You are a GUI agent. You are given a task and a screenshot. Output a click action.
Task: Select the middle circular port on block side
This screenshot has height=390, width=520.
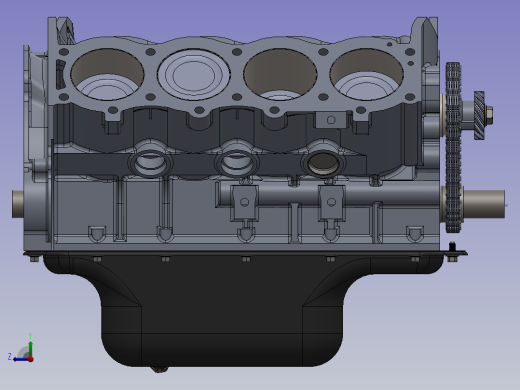(x=237, y=163)
